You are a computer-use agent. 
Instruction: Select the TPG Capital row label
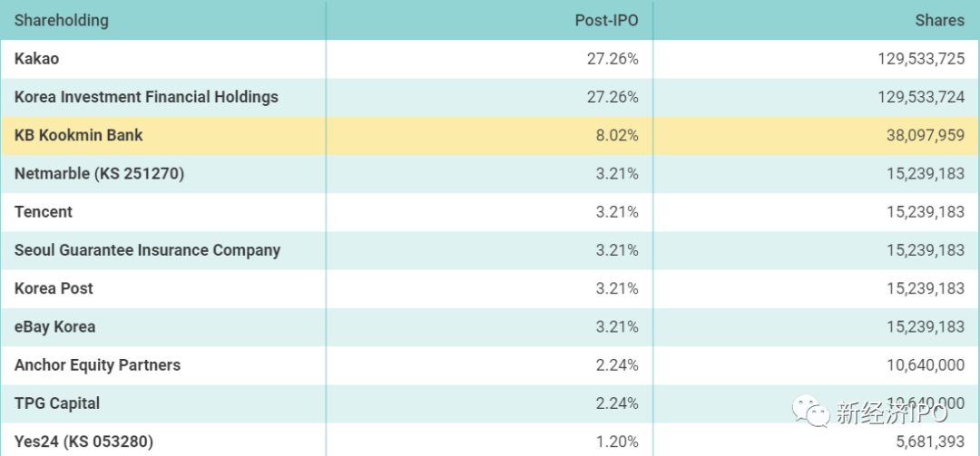(x=57, y=403)
